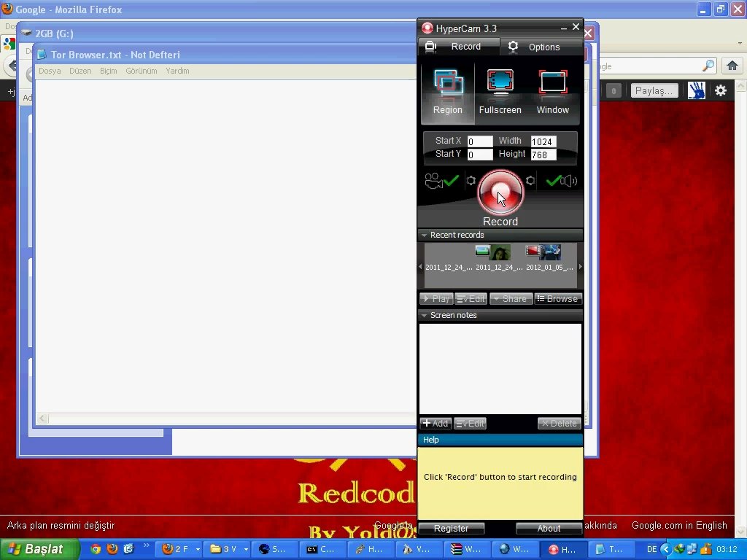Viewport: 747px width, 560px height.
Task: Open the folder group taskbar button
Action: 228,549
